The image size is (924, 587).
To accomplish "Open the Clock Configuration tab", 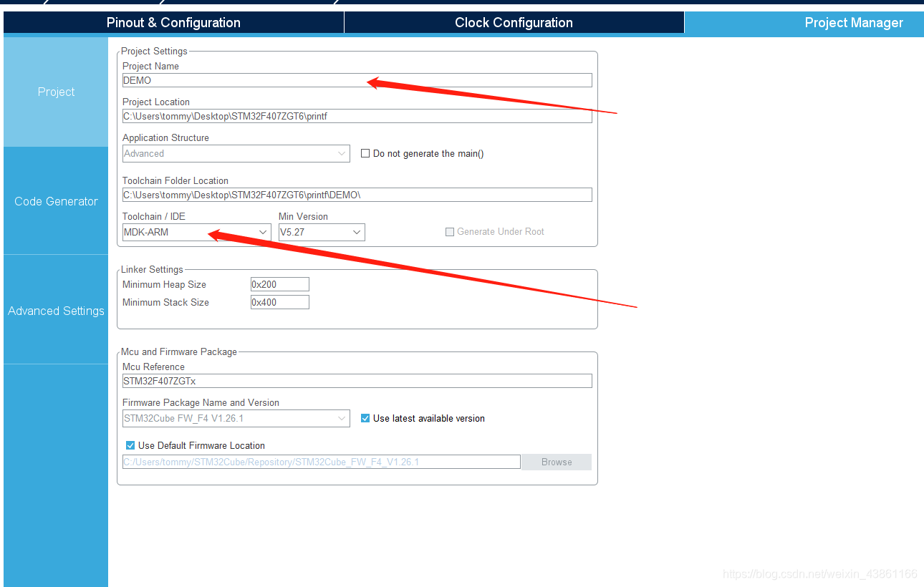I will (x=514, y=22).
